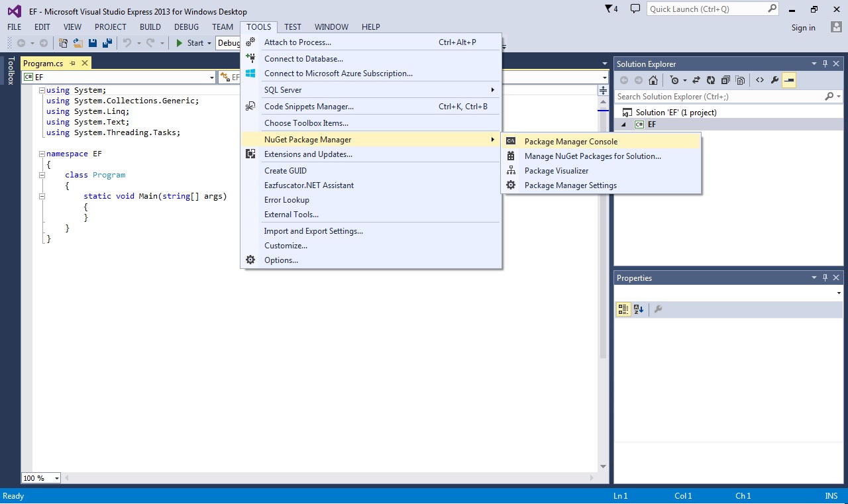Select Choose Toolbox Items menu entry
This screenshot has height=504, width=848.
coord(371,123)
